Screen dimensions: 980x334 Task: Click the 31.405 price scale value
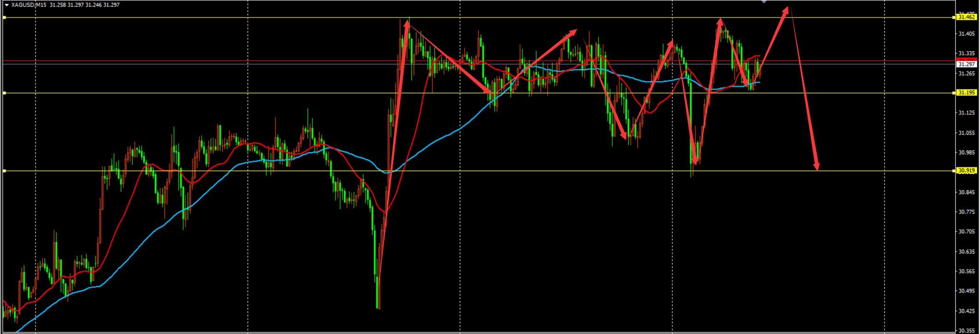966,34
